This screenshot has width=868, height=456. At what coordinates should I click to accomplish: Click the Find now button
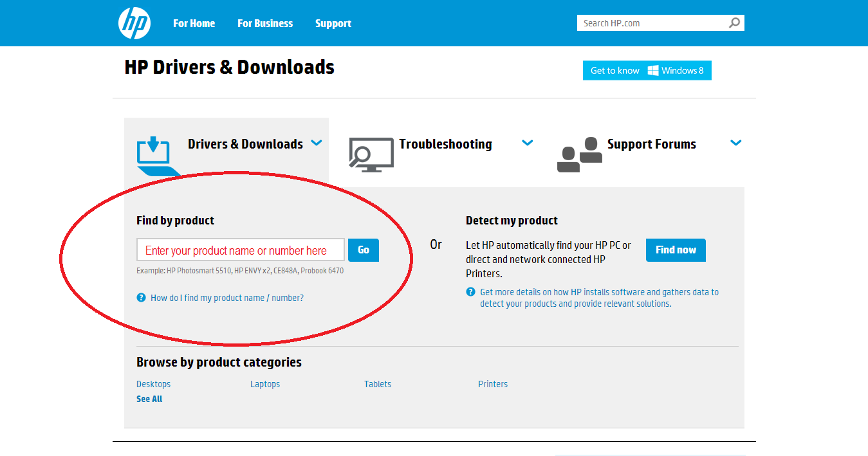[x=676, y=250]
